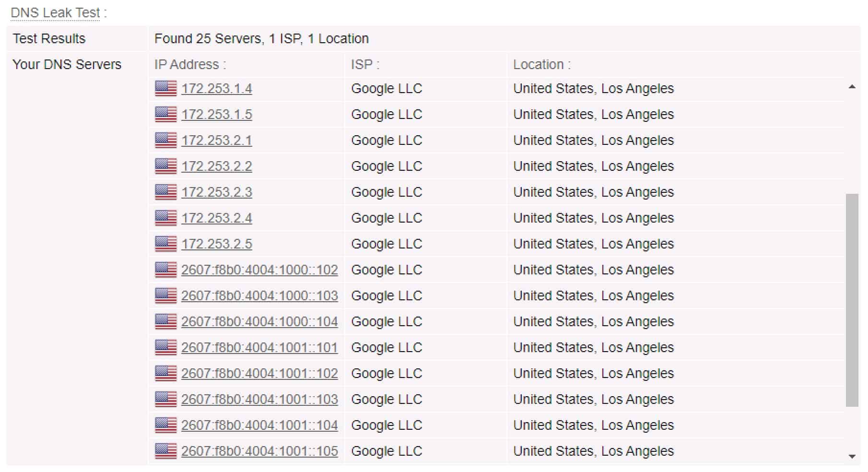Open the 172.253.2.2 IP address link
Screen dimensions: 868x472
click(217, 166)
